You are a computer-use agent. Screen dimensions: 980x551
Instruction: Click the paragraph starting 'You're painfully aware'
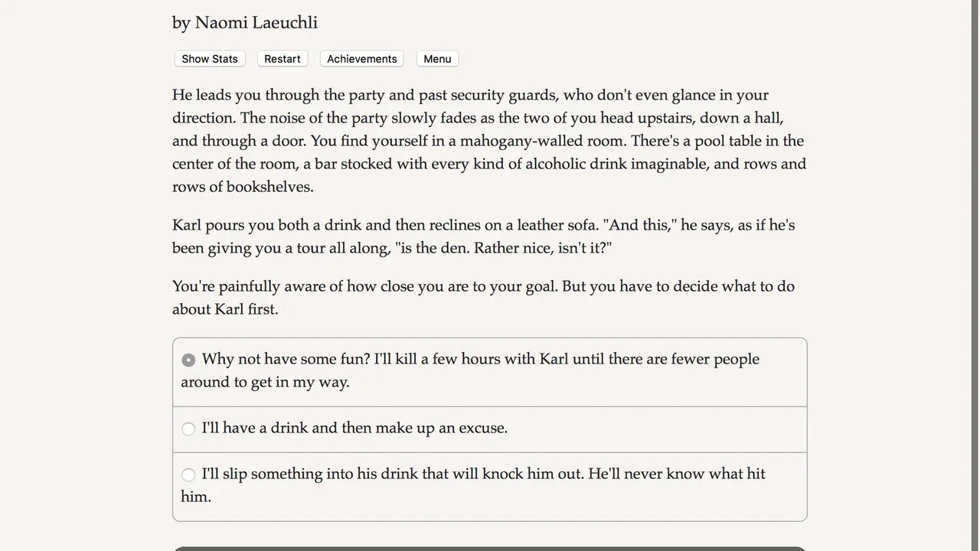tap(483, 298)
